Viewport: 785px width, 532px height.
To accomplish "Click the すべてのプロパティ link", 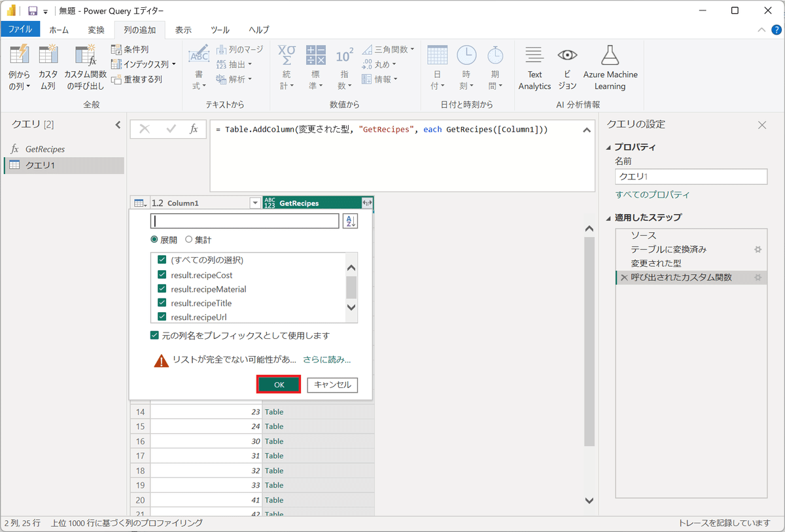I will coord(652,194).
